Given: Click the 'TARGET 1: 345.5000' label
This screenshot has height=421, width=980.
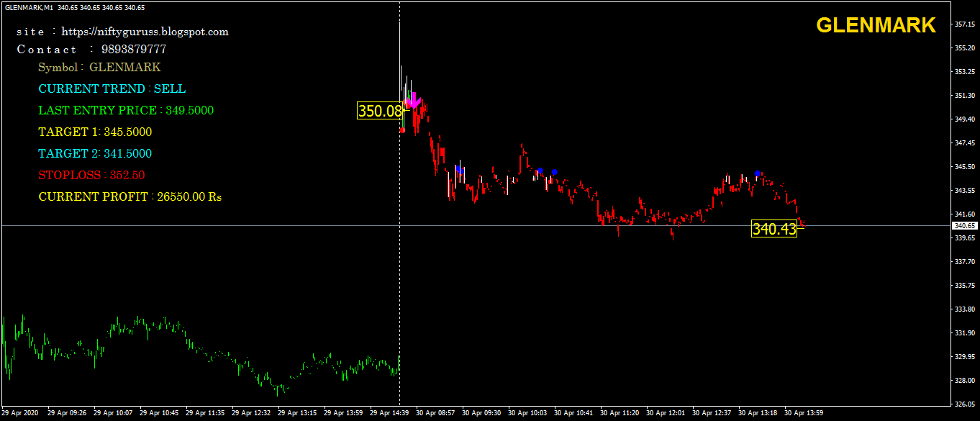Looking at the screenshot, I should [x=95, y=132].
